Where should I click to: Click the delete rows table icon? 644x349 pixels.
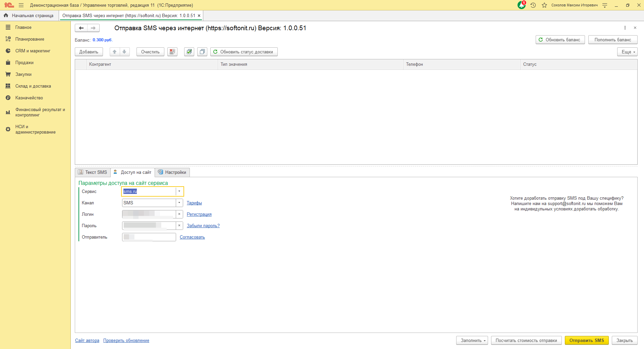pos(172,52)
